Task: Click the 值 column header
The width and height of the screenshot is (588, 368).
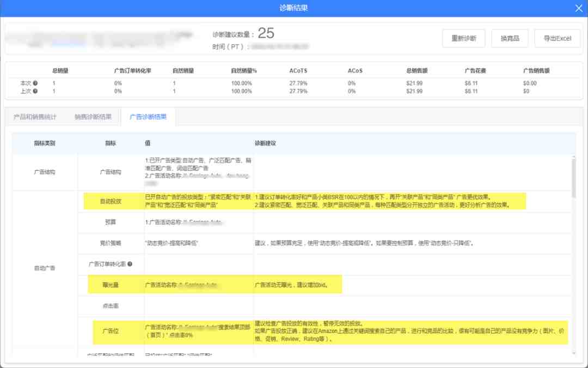Action: click(x=148, y=143)
